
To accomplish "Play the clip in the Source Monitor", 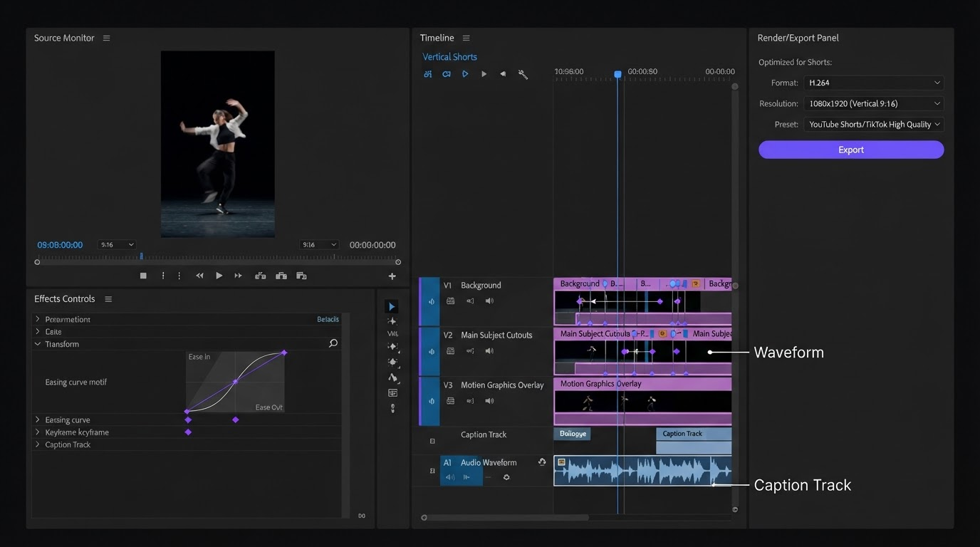I will click(219, 276).
